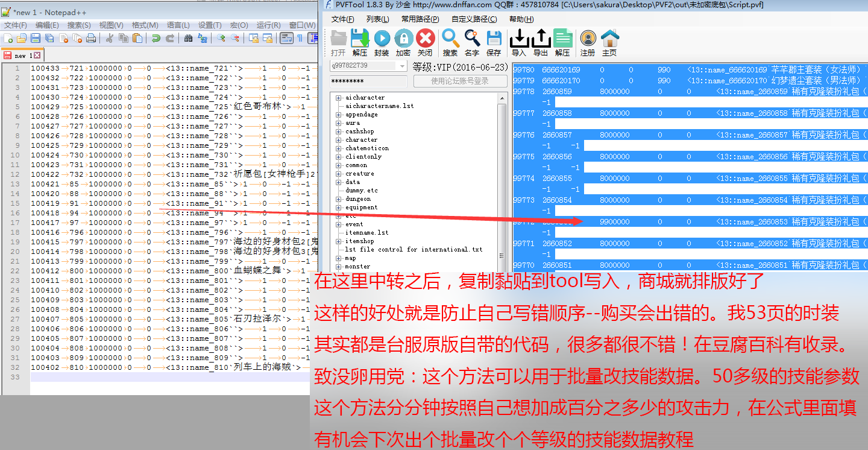Select itemname.lst in the file tree
Image resolution: width=868 pixels, height=450 pixels.
tap(366, 233)
